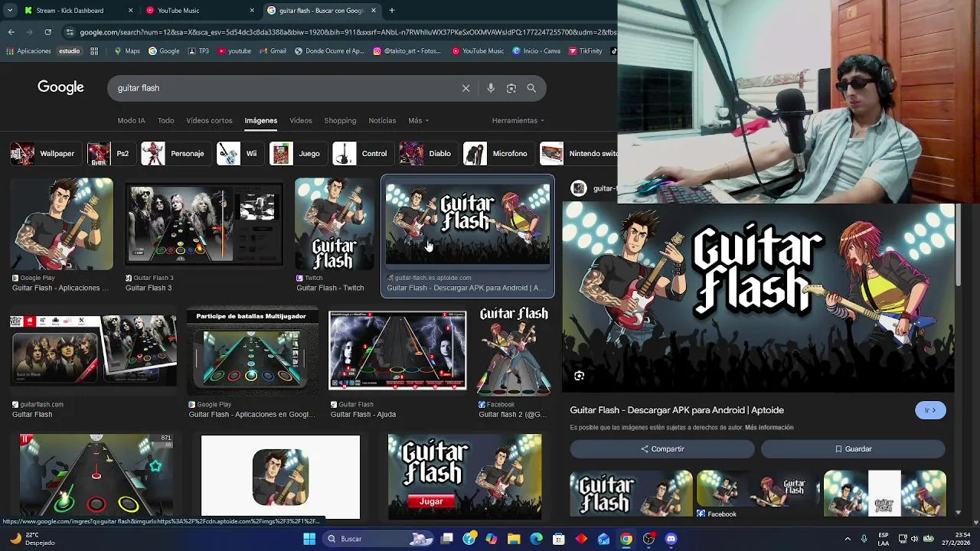Open Discord from taskbar
Screen dimensions: 980x551
tap(671, 539)
